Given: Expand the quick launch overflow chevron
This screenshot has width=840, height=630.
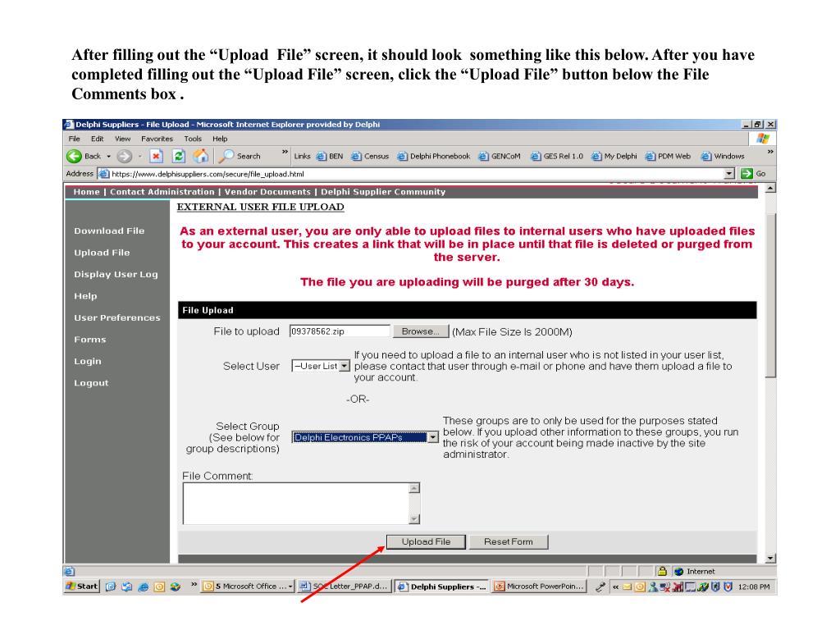Looking at the screenshot, I should click(194, 584).
